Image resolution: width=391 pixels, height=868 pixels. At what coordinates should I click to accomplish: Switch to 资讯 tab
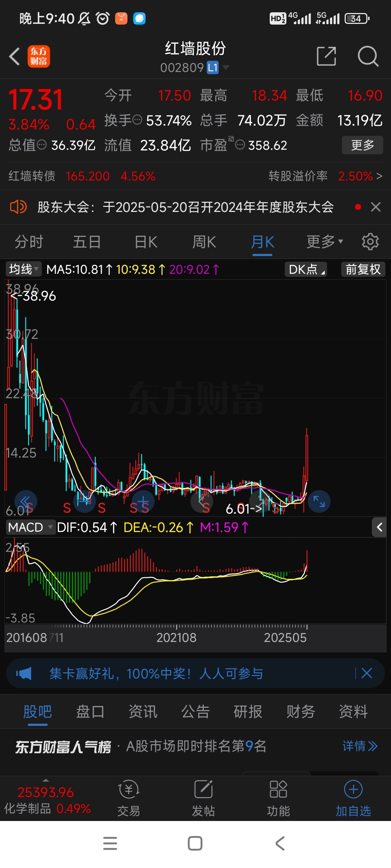(x=143, y=712)
